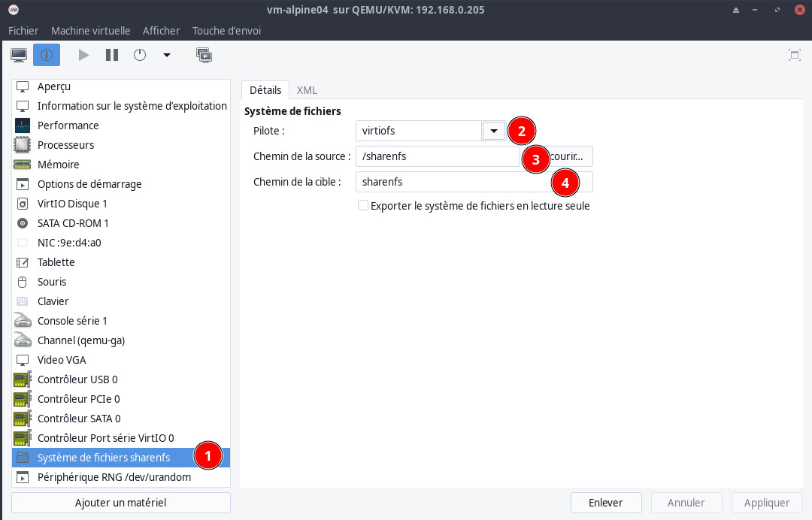Viewport: 812px width, 520px height.
Task: Open the Touche d'envoi menu
Action: click(x=226, y=31)
